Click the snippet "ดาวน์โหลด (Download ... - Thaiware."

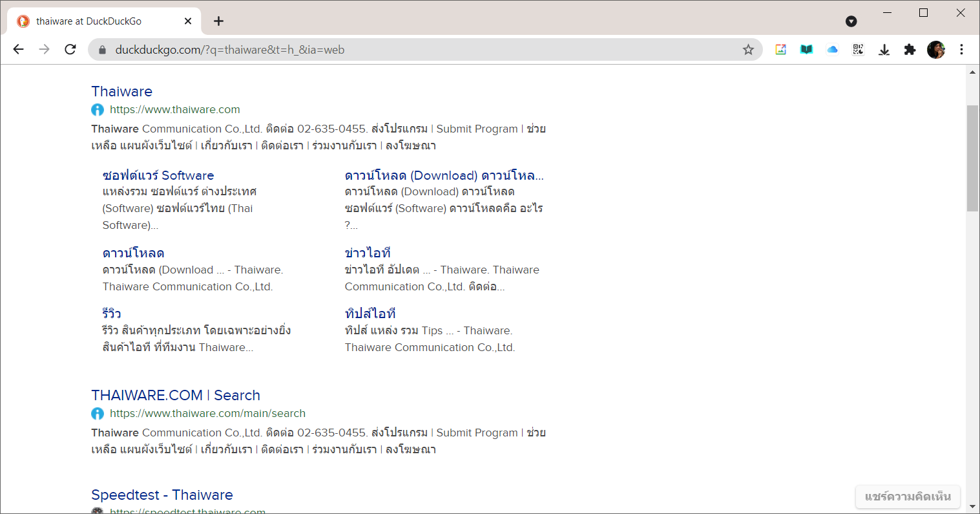click(193, 270)
